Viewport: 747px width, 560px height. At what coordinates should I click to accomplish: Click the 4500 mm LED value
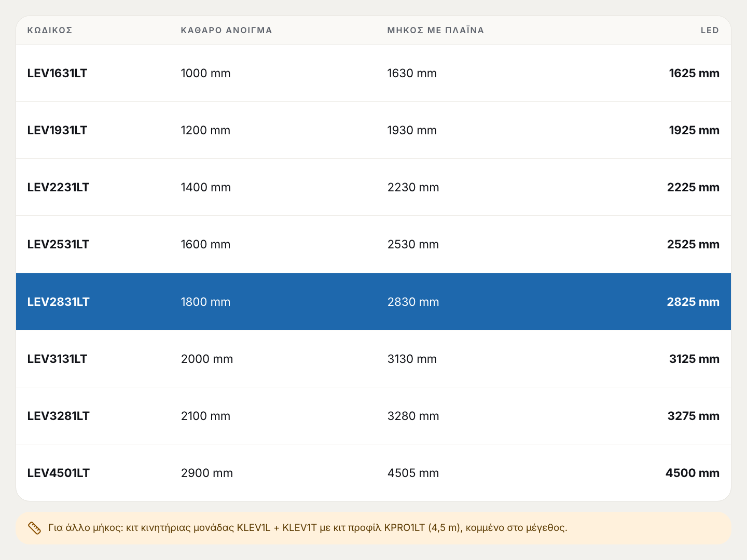click(x=693, y=473)
